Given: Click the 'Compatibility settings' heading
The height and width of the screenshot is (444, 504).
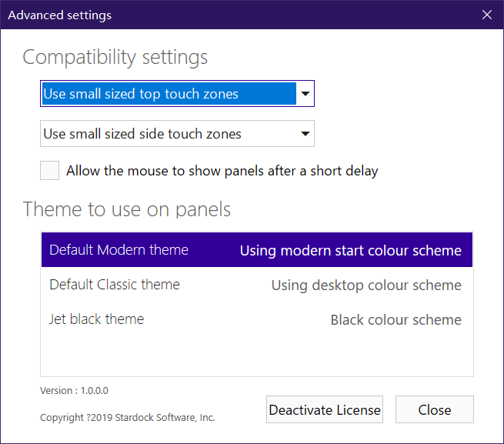Looking at the screenshot, I should point(115,57).
